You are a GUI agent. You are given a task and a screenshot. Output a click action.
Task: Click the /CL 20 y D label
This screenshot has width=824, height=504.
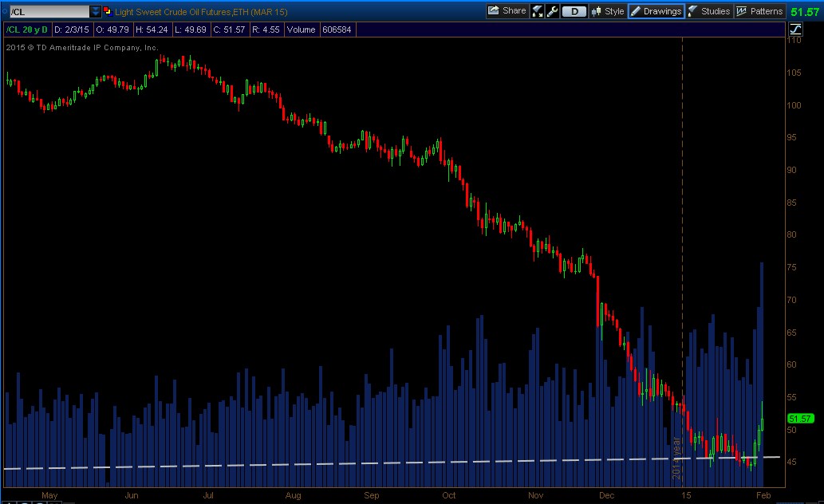27,30
